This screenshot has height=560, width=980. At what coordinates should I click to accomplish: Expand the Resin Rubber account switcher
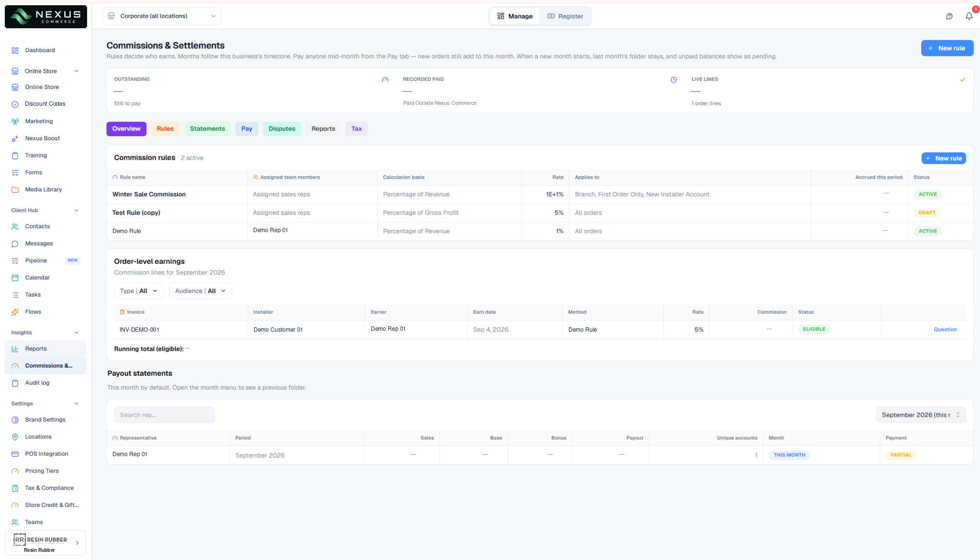[x=45, y=543]
